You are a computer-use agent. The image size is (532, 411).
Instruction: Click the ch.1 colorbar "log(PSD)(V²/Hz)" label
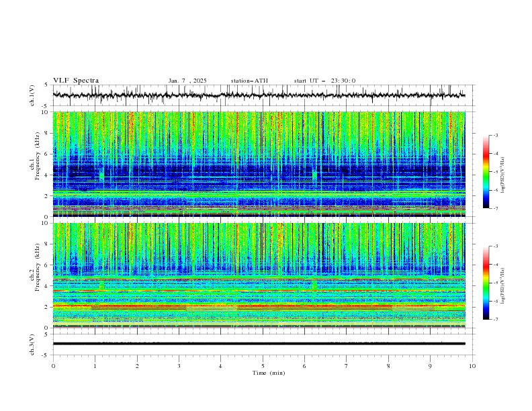tap(502, 175)
